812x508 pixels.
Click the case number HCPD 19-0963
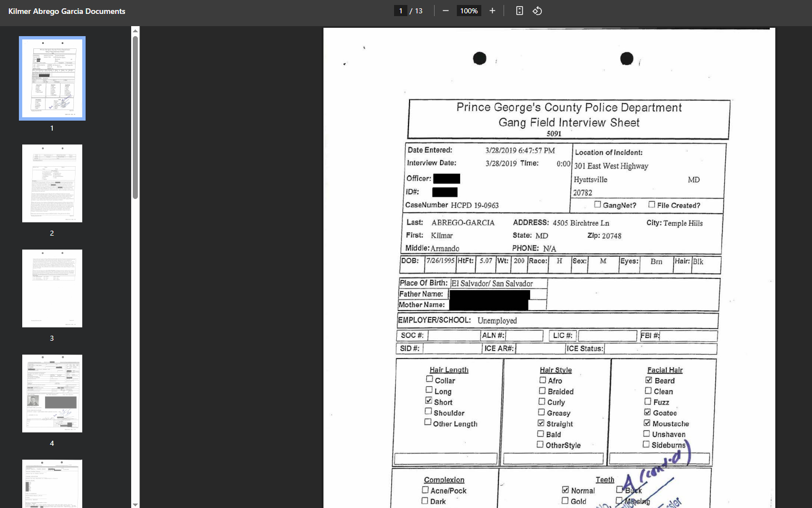pos(475,205)
